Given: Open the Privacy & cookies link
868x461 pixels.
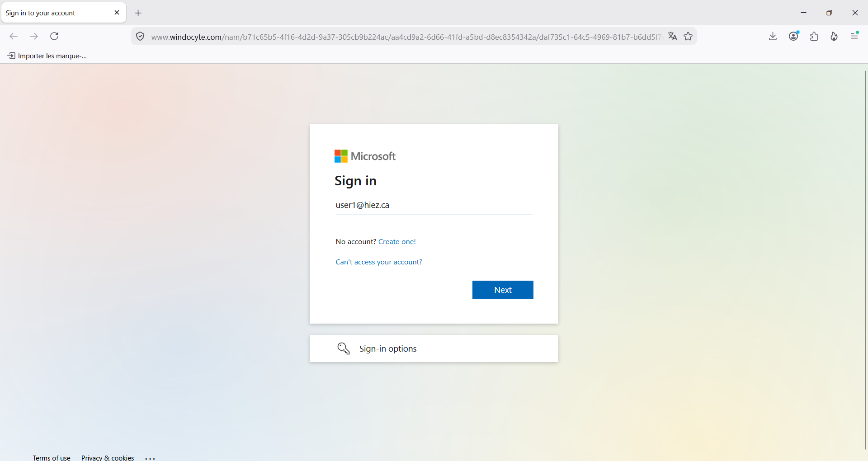Looking at the screenshot, I should coord(108,458).
